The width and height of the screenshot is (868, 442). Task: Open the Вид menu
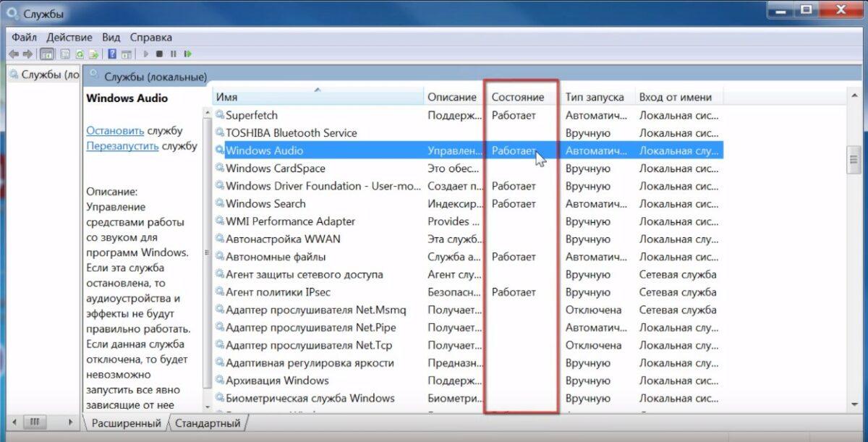(111, 37)
